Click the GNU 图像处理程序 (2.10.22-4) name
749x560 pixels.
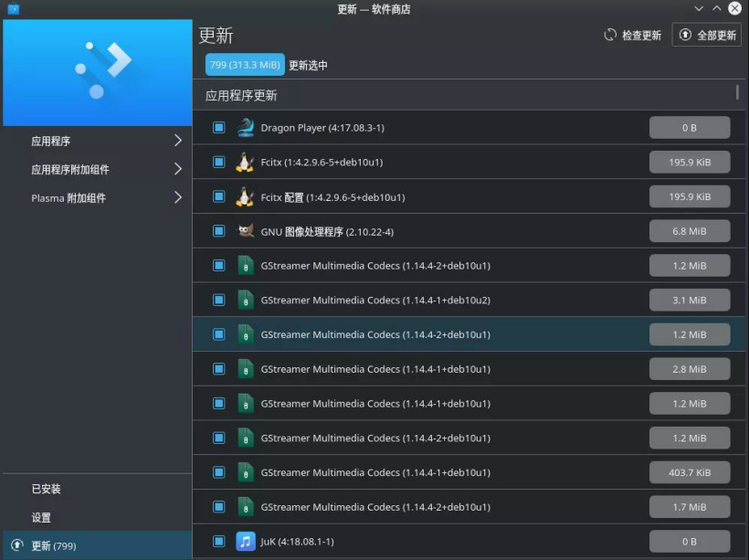(327, 231)
